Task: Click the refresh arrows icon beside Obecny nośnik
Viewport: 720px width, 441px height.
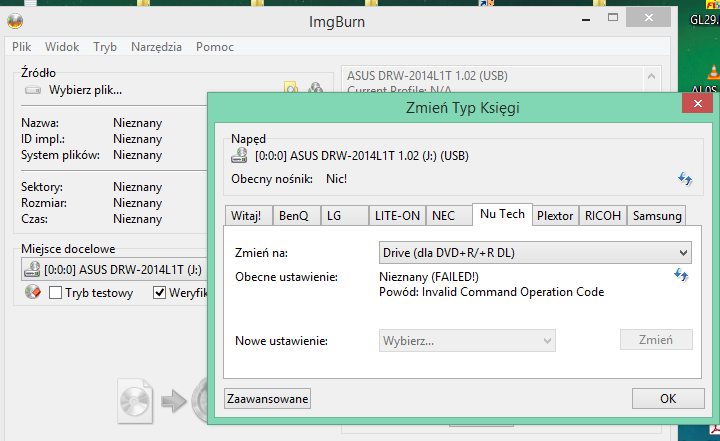Action: coord(685,178)
